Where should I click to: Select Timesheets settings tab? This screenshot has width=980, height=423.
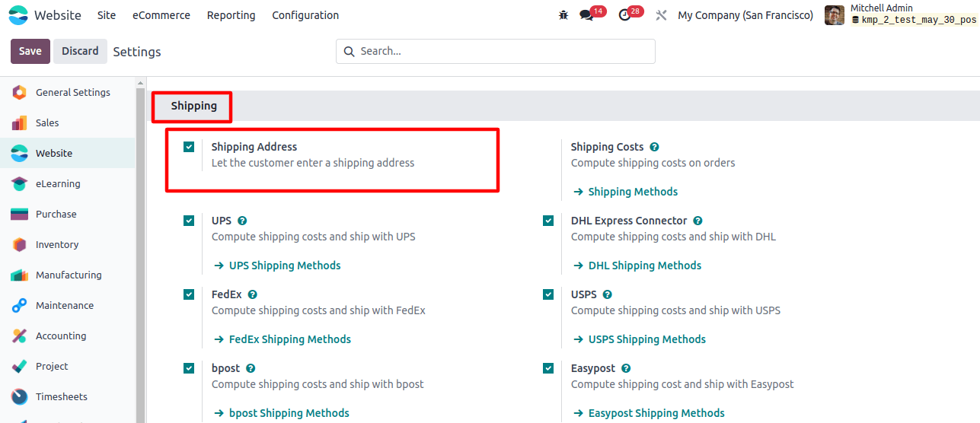click(68, 397)
